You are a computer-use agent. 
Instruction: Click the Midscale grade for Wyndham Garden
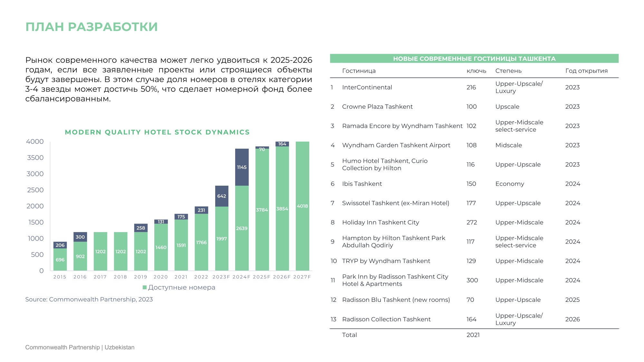click(509, 145)
